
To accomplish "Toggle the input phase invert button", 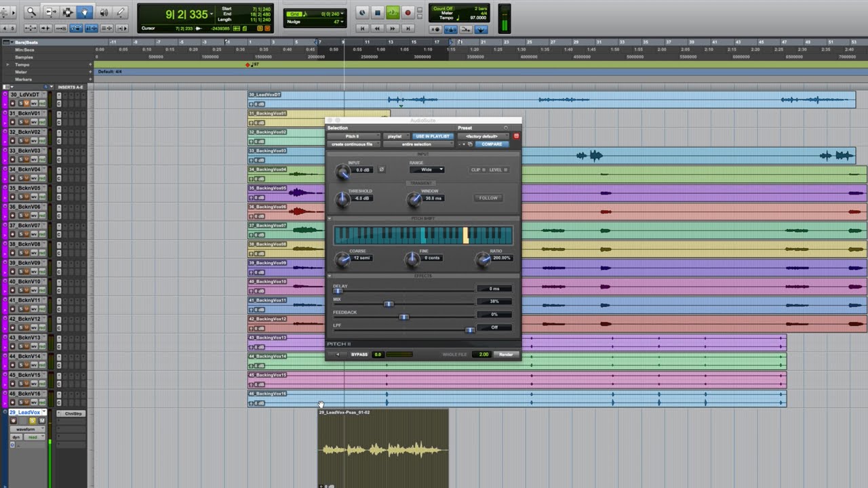I will click(x=381, y=169).
